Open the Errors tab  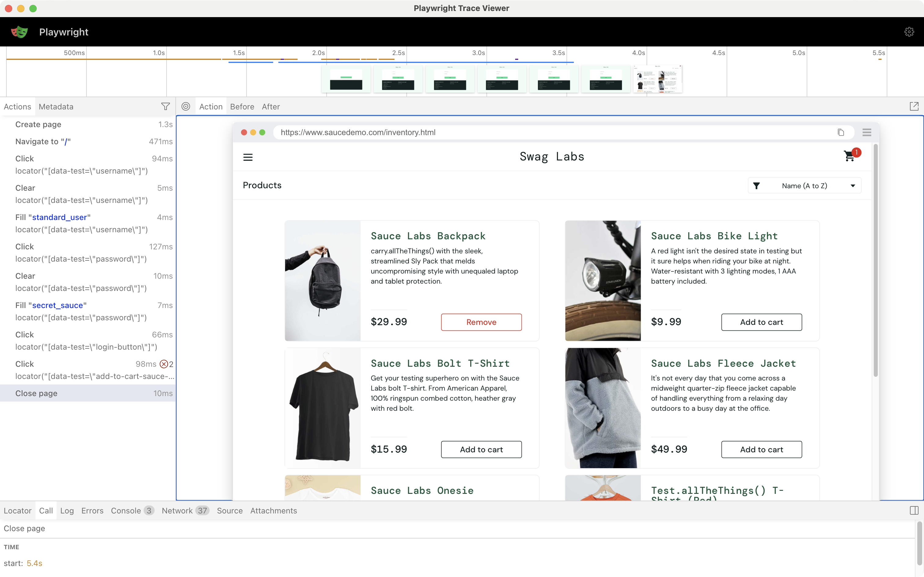92,511
